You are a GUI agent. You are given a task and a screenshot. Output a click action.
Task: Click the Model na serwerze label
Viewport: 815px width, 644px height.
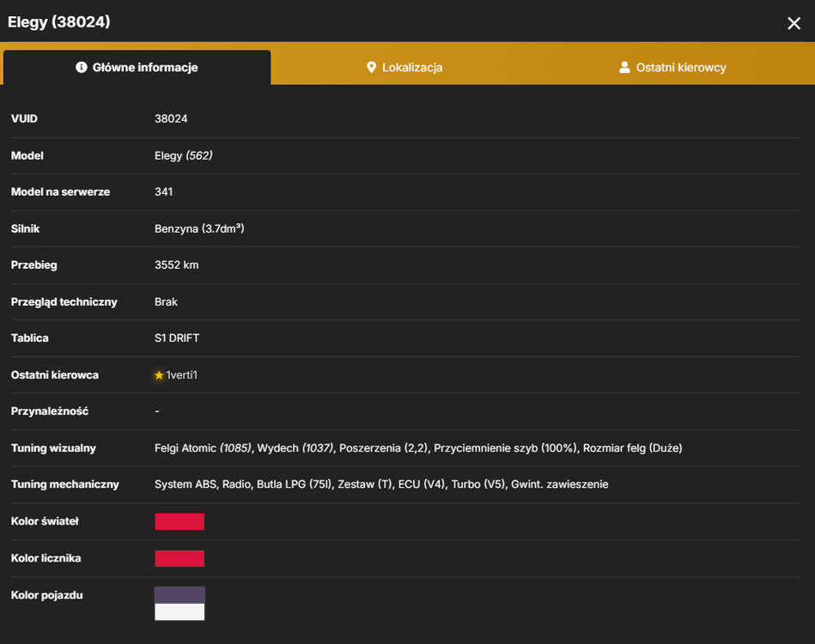[x=60, y=191]
